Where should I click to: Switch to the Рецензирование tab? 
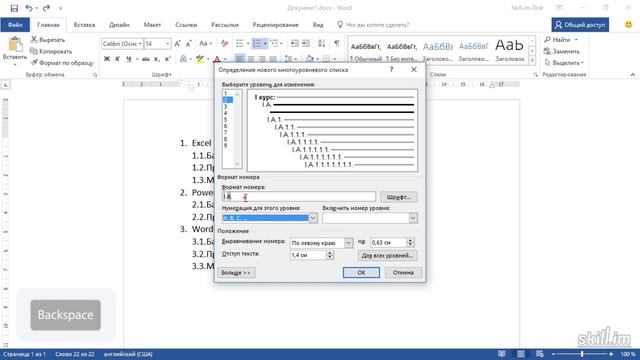point(276,24)
